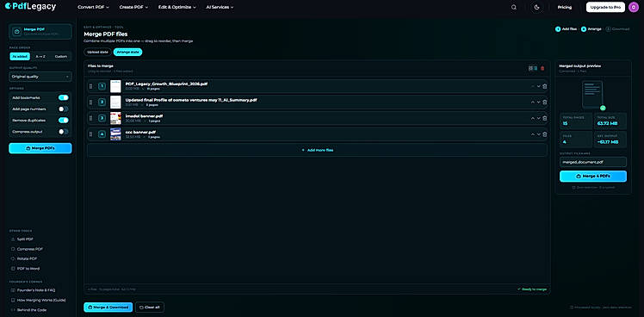Move ccc banner.pdf up one position
Viewport: 644px width, 317px height.
[533, 134]
